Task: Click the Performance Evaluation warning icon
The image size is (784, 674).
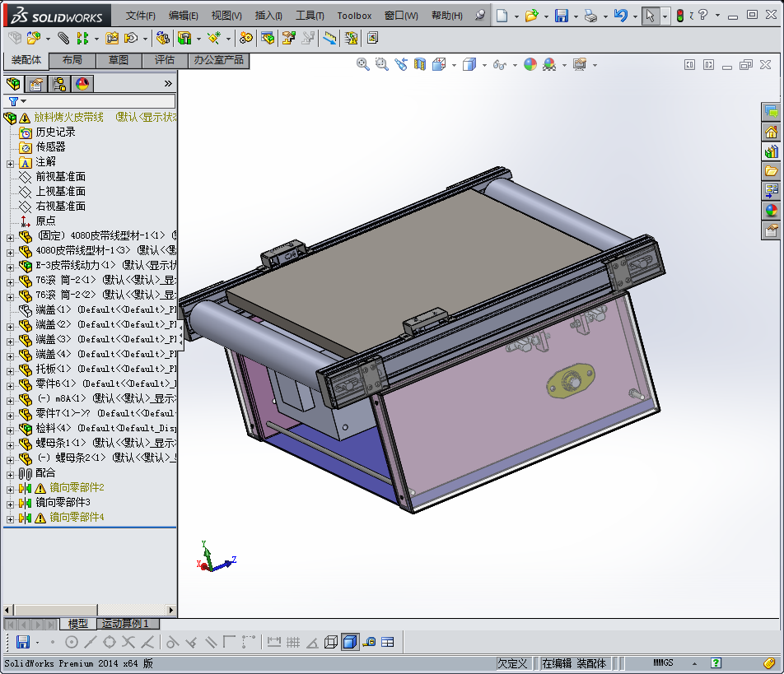Action: 351,38
